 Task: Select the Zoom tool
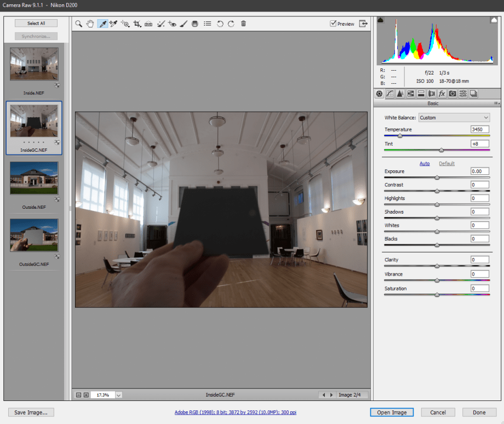click(x=78, y=24)
